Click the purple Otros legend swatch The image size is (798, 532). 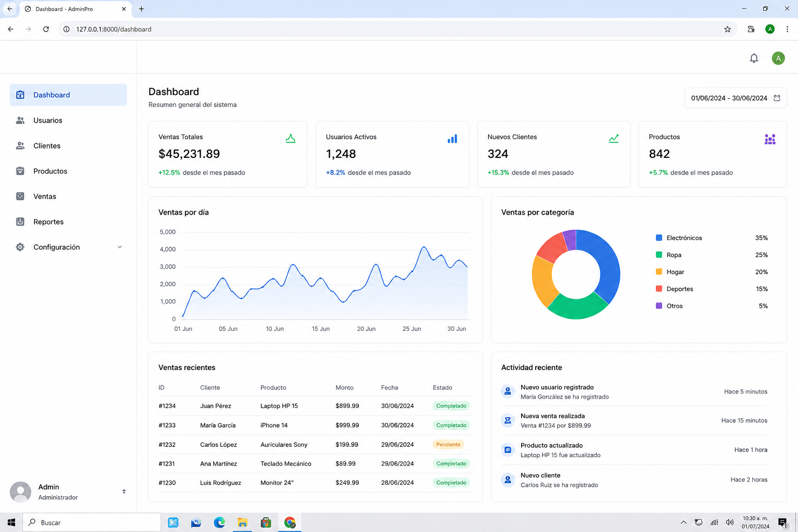tap(659, 306)
